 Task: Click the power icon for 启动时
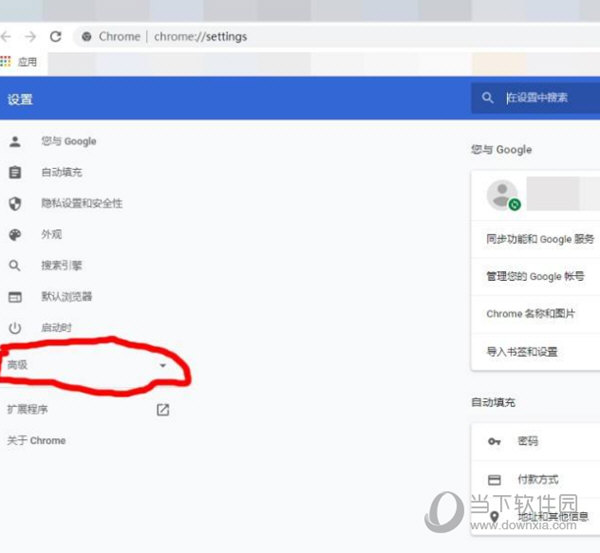pos(15,328)
